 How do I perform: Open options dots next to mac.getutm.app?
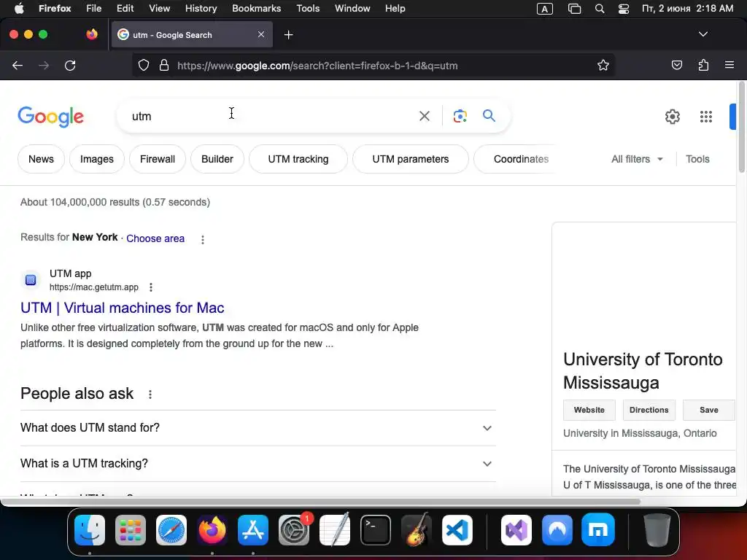[x=150, y=287]
